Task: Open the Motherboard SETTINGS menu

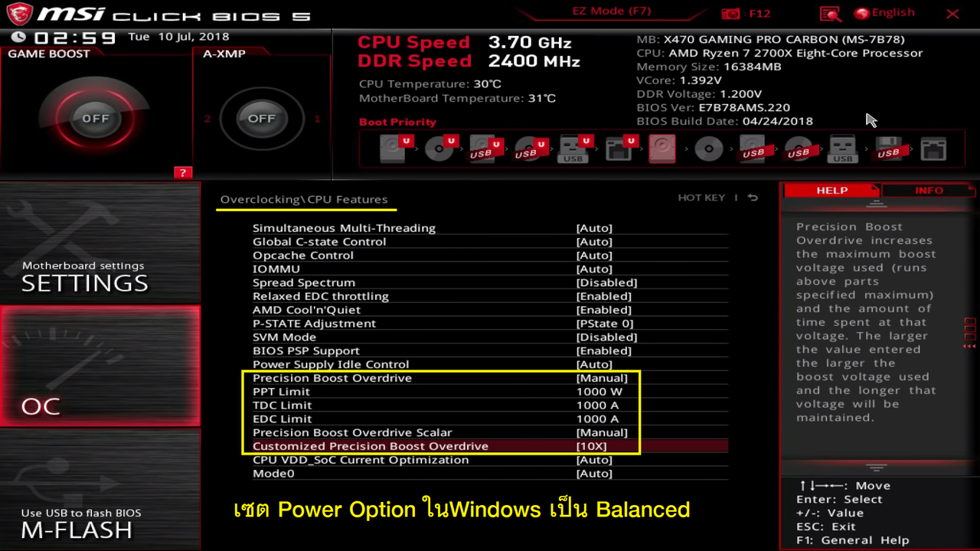Action: (x=85, y=277)
